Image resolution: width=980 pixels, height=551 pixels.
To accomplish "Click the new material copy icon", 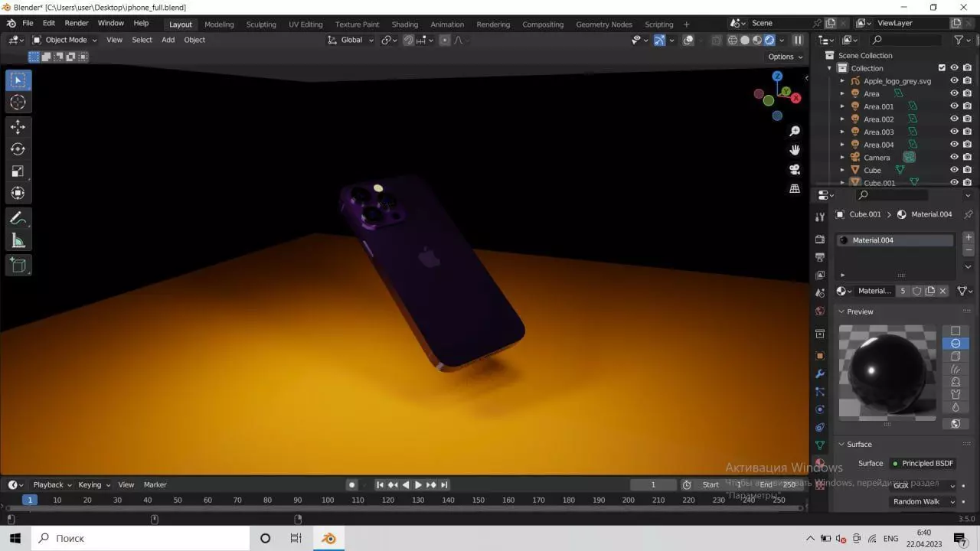I will (930, 291).
